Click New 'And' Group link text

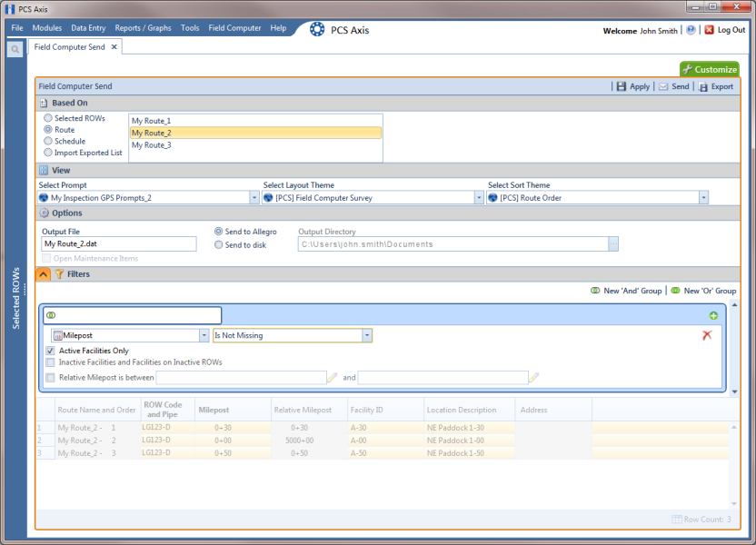(x=632, y=291)
